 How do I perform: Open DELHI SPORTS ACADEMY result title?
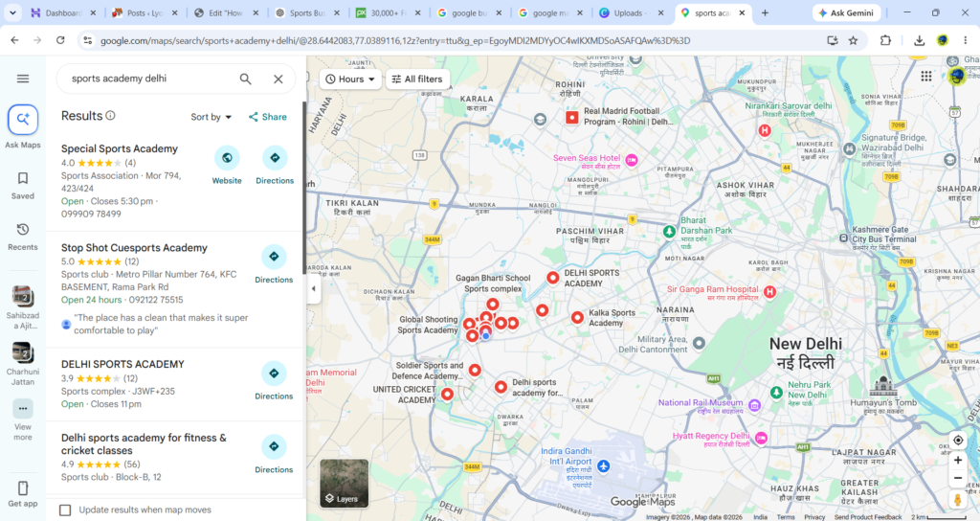[122, 364]
